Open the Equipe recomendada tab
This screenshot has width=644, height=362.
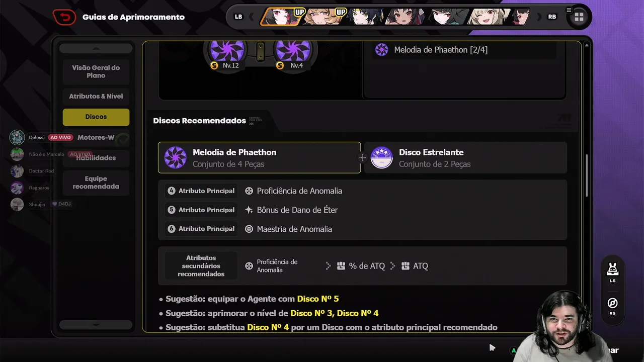pyautogui.click(x=96, y=183)
